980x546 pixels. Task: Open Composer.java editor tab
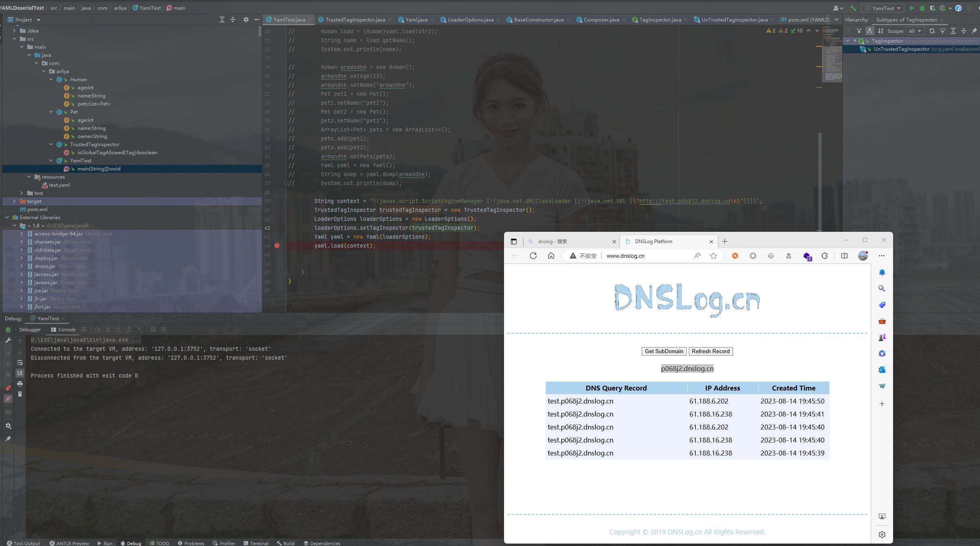[601, 19]
